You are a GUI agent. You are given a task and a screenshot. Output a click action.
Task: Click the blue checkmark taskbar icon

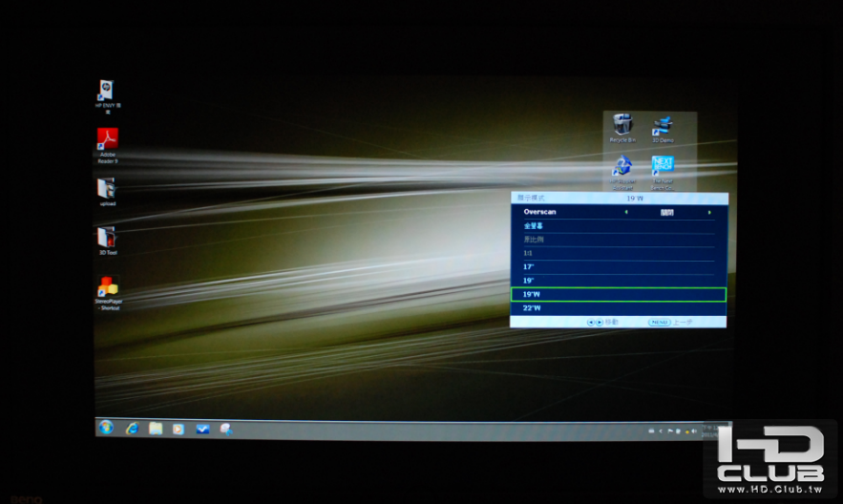(x=202, y=429)
